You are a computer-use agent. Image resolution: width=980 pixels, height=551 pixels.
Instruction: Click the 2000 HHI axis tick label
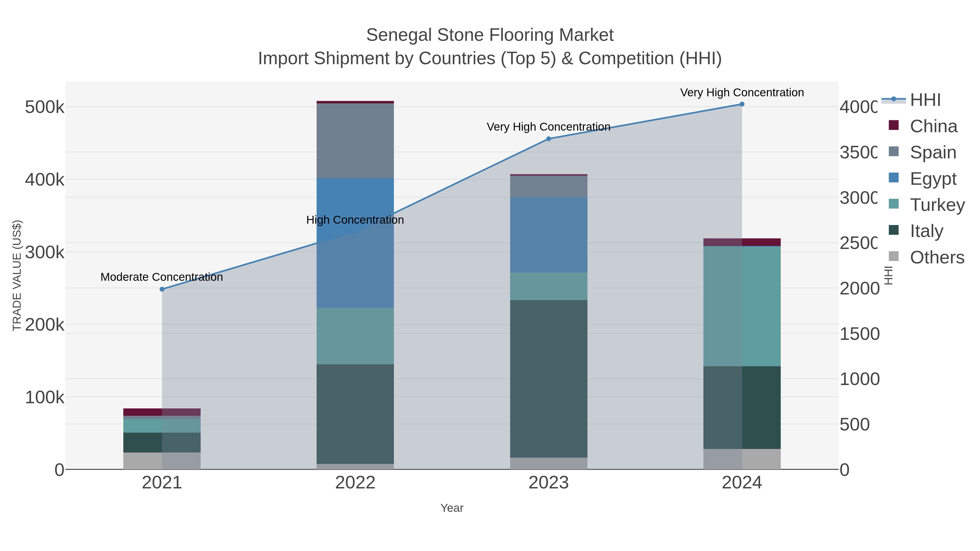pos(859,288)
